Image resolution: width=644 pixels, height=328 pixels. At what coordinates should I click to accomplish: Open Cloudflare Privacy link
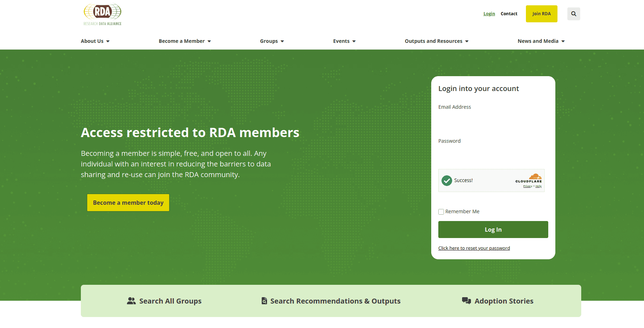pos(528,186)
